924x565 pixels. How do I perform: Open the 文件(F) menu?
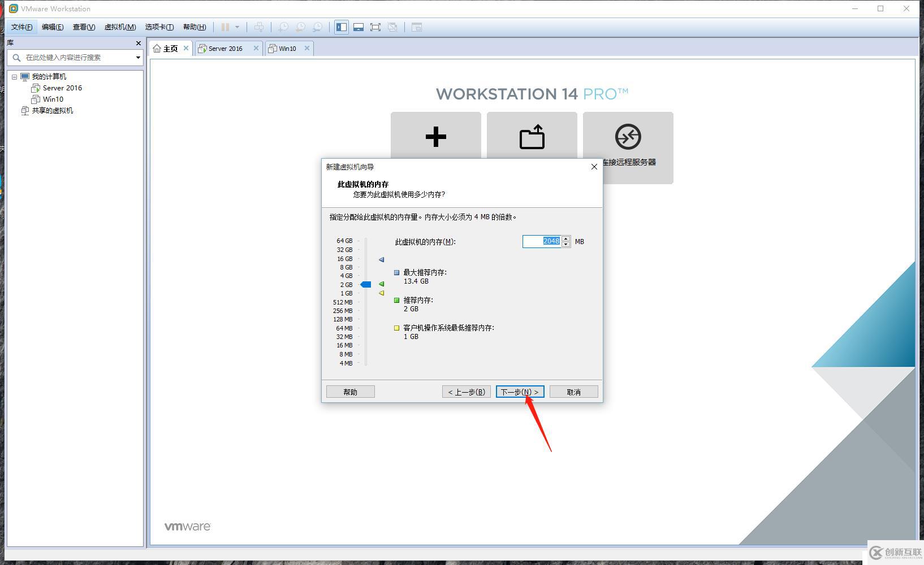(22, 27)
